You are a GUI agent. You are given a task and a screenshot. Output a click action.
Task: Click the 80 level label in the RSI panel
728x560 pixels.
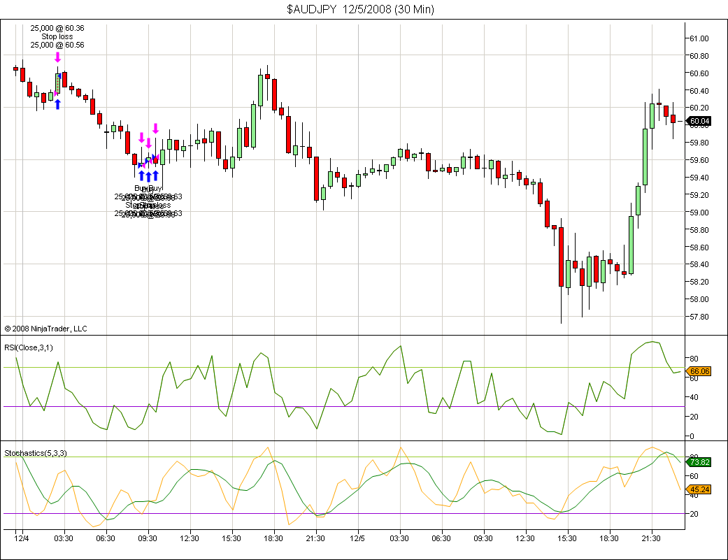tap(694, 359)
